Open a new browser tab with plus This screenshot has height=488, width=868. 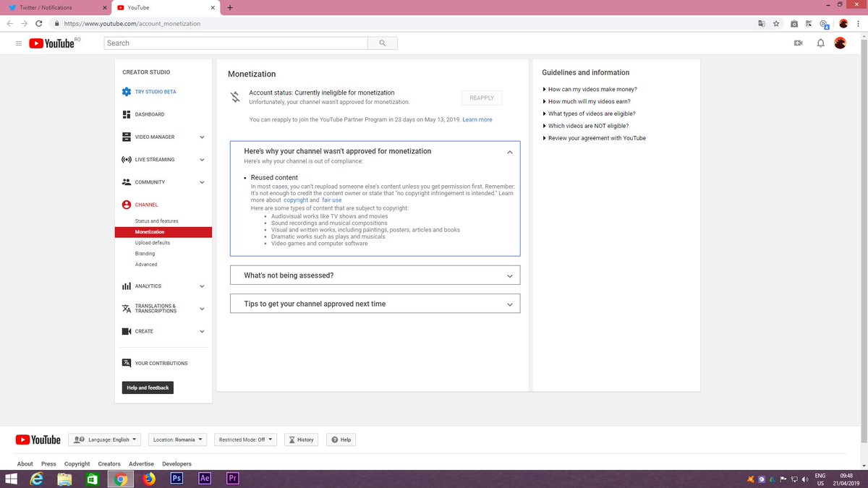point(230,7)
